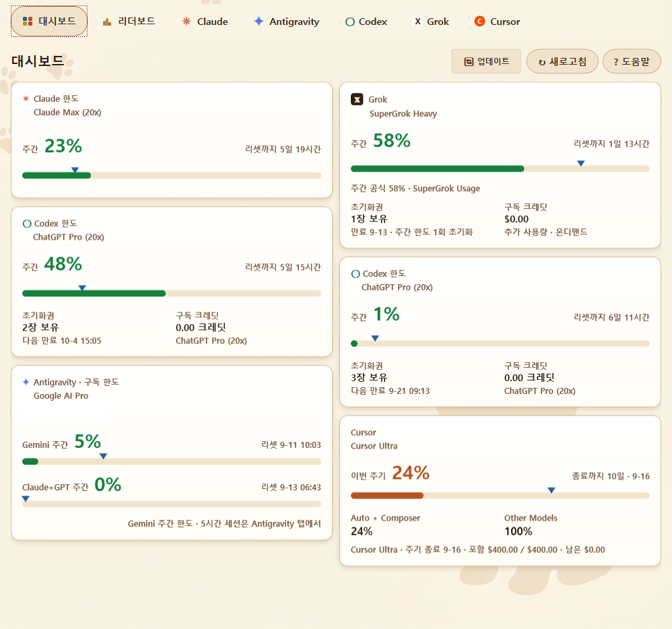Click 'Cursor Ultra' plan label under Cursor

click(374, 446)
